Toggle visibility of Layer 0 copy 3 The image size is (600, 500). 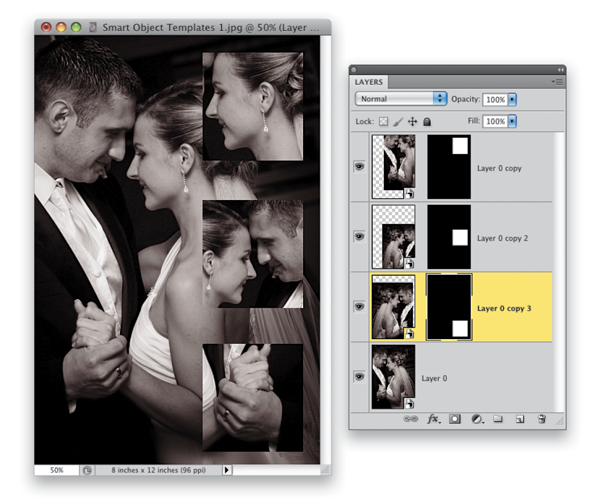359,307
